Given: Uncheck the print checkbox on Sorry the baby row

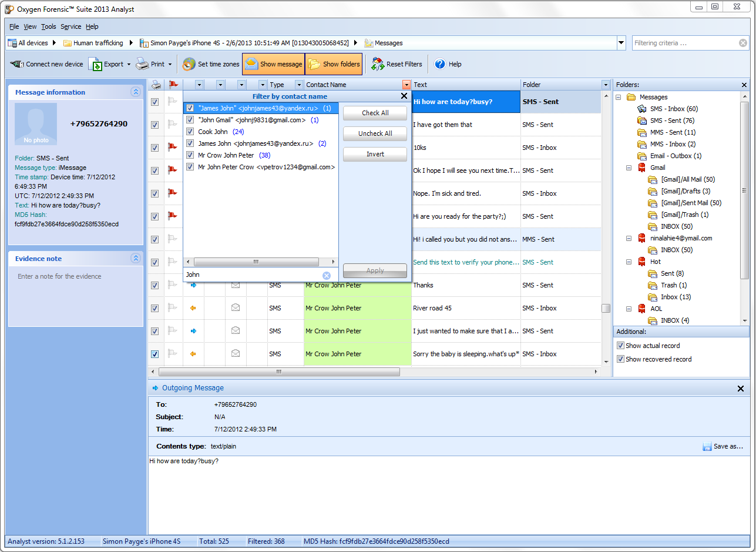Looking at the screenshot, I should click(154, 354).
